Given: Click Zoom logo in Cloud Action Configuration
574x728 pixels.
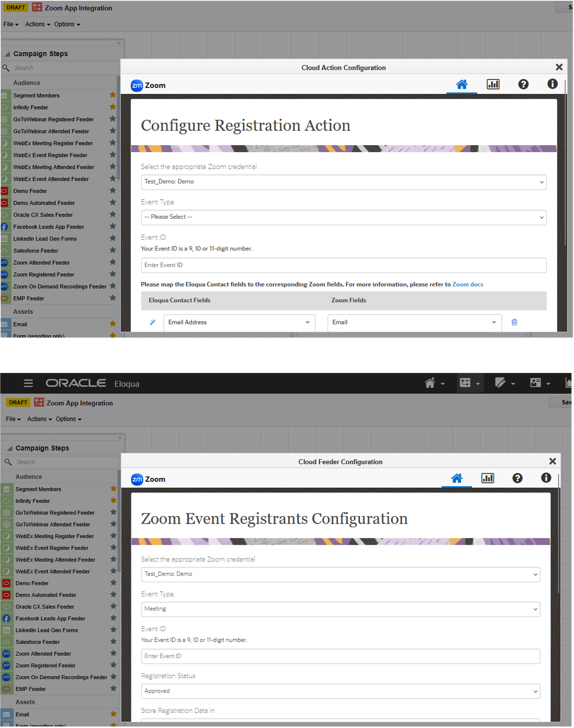Looking at the screenshot, I should (148, 85).
